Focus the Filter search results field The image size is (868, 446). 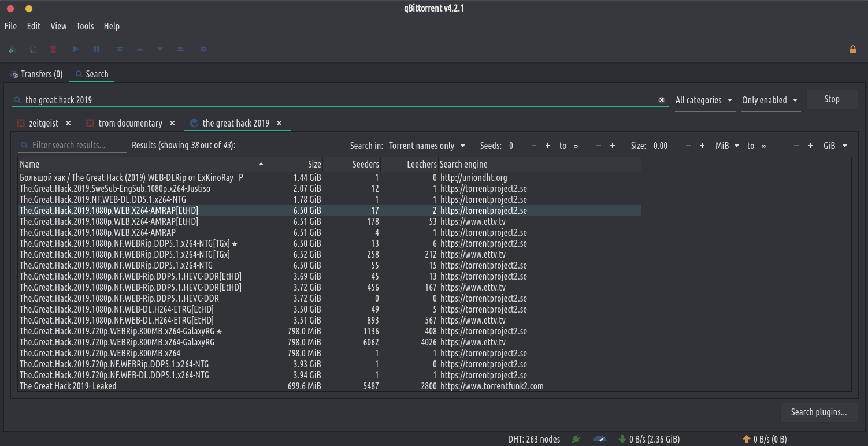(x=73, y=146)
